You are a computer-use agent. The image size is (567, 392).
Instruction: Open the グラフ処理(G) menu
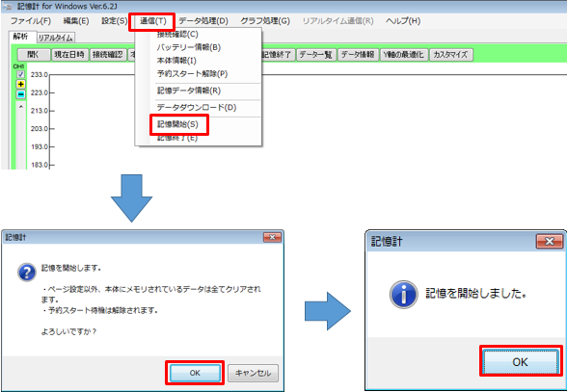pos(265,21)
